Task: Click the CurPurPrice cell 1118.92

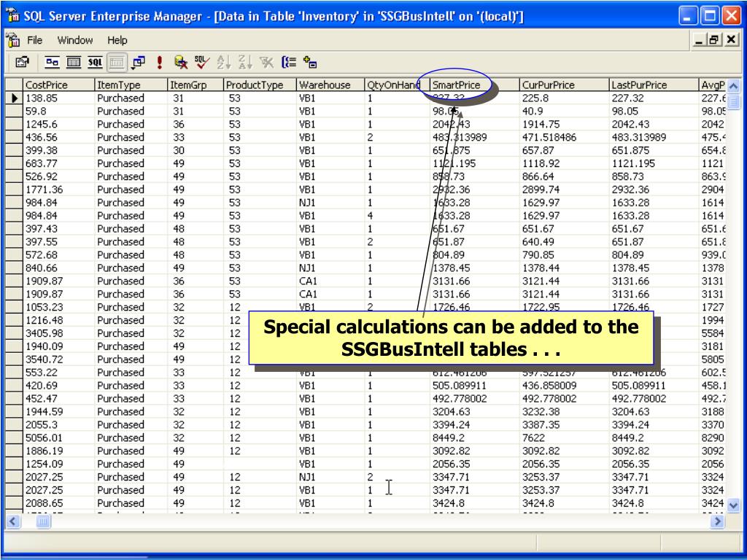Action: pos(564,163)
